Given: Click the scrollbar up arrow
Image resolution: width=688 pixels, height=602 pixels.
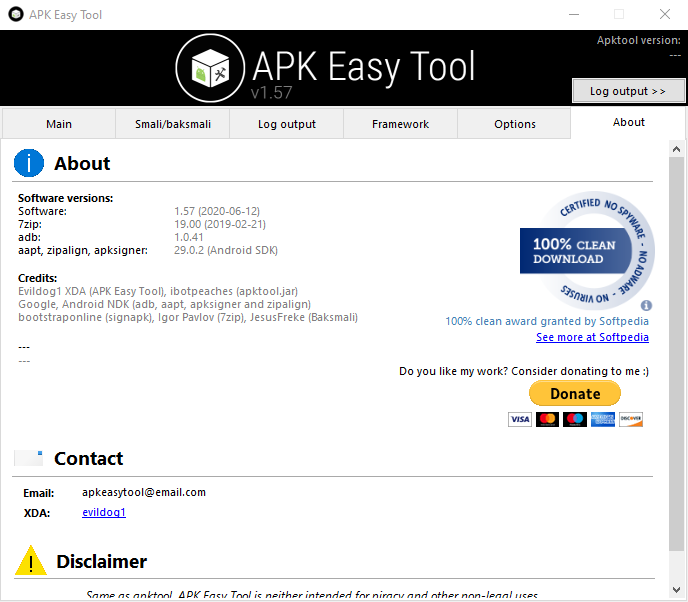Looking at the screenshot, I should click(676, 149).
